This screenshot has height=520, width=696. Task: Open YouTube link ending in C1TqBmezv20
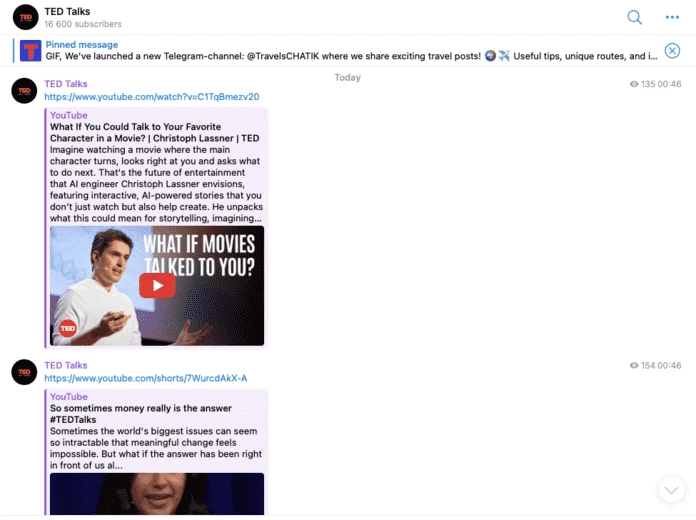pos(152,97)
